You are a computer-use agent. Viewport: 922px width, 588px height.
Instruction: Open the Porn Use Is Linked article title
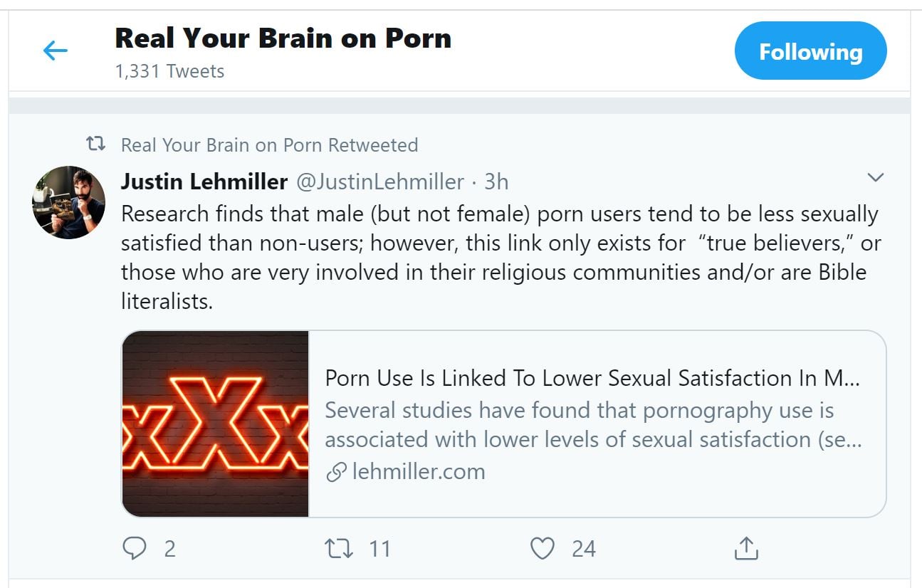[592, 378]
